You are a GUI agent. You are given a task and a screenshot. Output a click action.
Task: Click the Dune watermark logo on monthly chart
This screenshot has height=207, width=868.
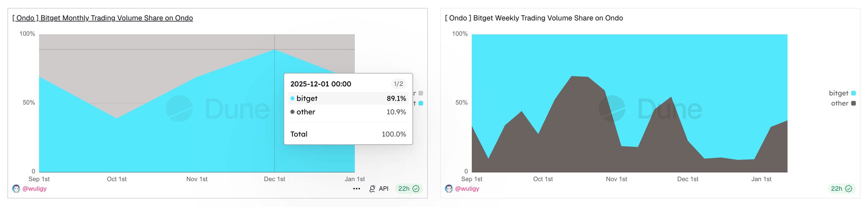(179, 109)
